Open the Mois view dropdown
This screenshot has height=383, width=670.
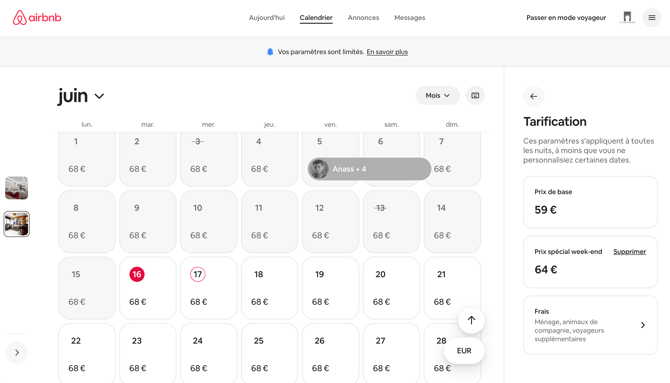point(438,95)
